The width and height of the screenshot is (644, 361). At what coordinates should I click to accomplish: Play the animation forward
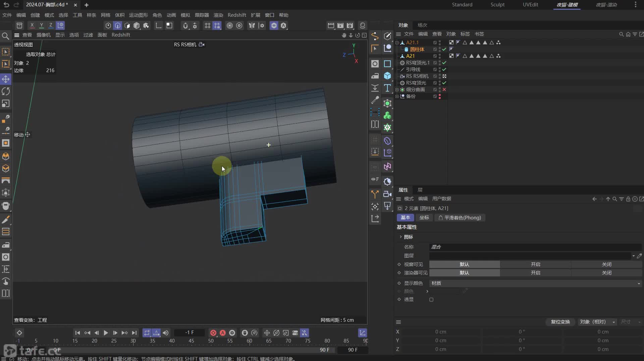(x=106, y=333)
